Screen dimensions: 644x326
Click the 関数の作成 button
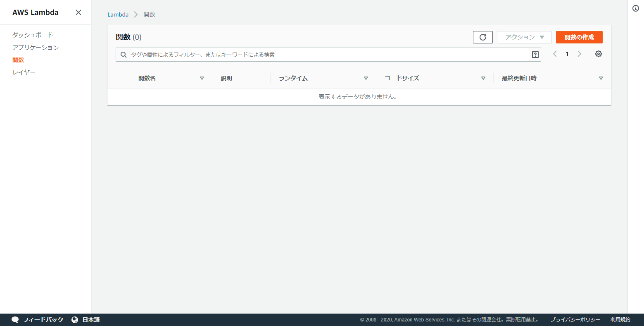click(x=579, y=37)
